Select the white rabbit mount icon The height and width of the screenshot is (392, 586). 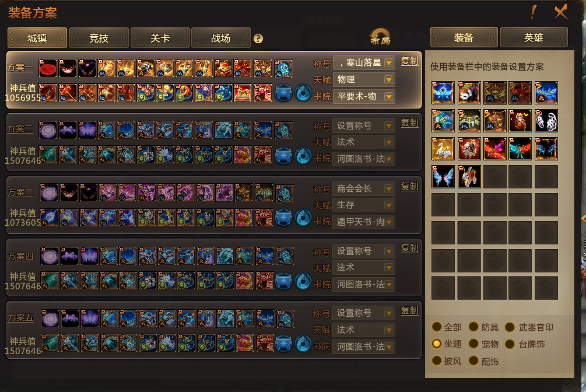(469, 176)
